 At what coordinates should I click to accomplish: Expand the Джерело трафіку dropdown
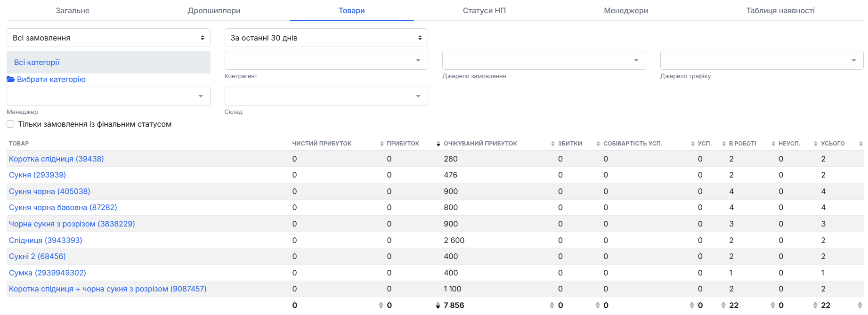[762, 60]
